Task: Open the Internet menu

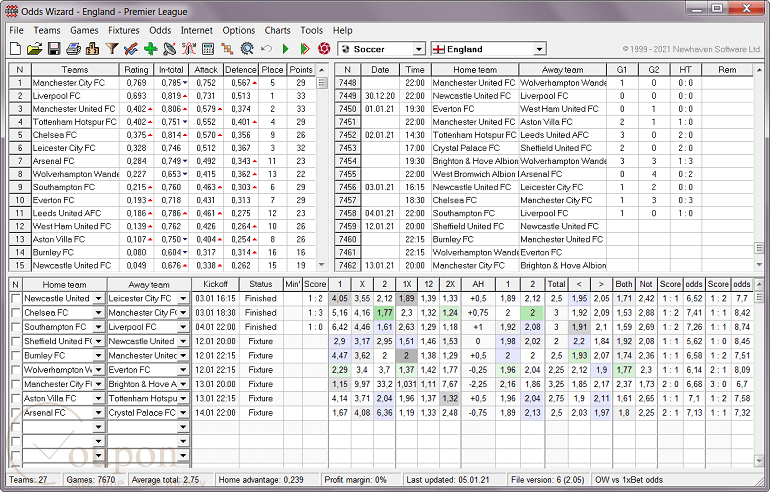Action: tap(196, 30)
